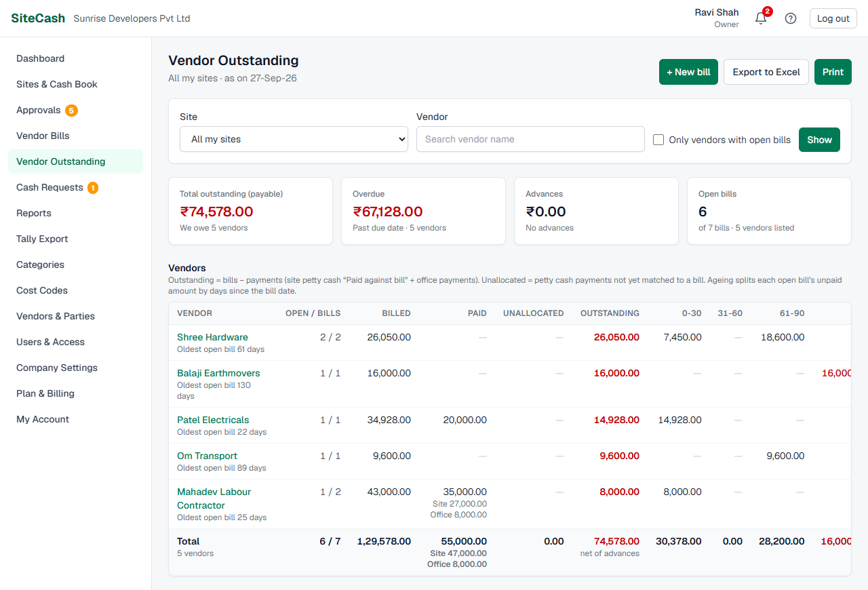Click Patel Electricals outstanding 14,928.00
The image size is (868, 590).
(x=616, y=420)
